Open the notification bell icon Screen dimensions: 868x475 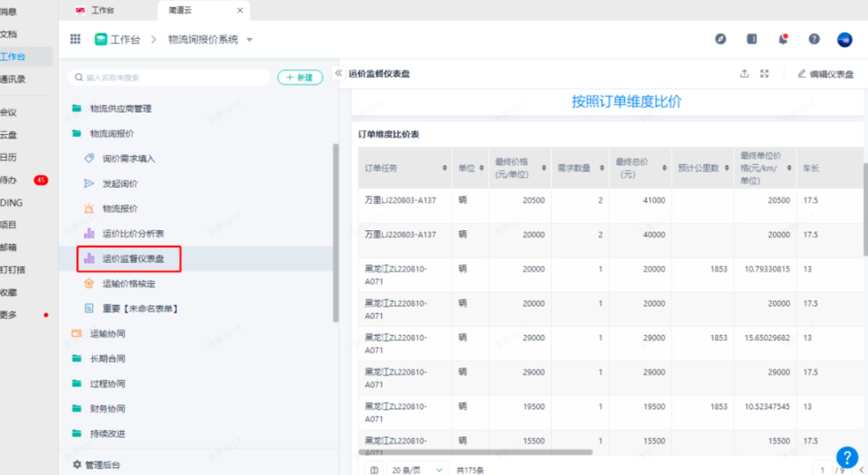(782, 39)
